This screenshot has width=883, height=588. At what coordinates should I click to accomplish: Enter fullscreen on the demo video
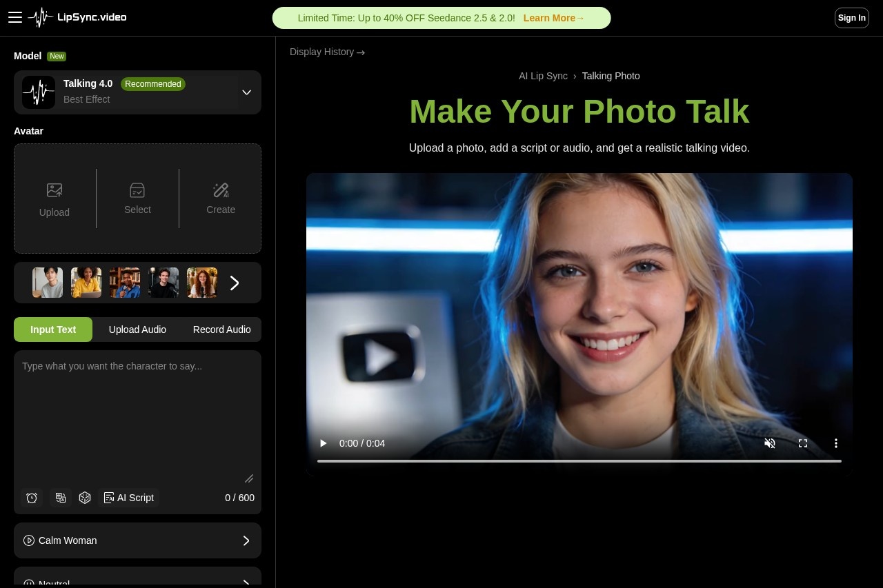coord(803,443)
